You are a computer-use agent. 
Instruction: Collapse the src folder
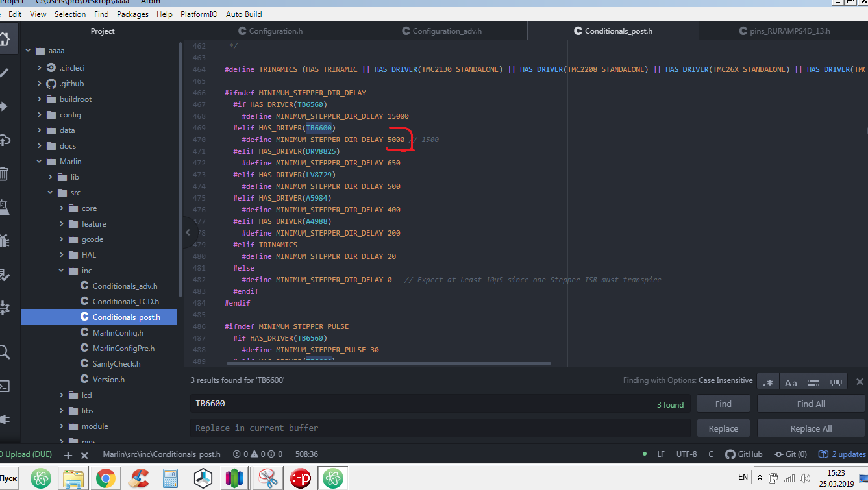(x=51, y=193)
